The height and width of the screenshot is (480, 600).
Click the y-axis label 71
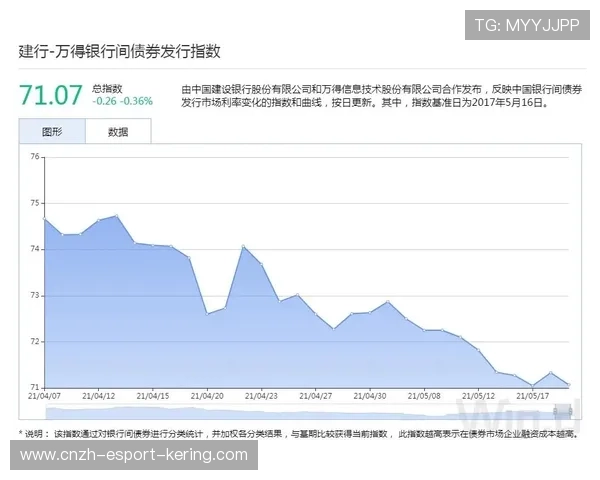(35, 387)
